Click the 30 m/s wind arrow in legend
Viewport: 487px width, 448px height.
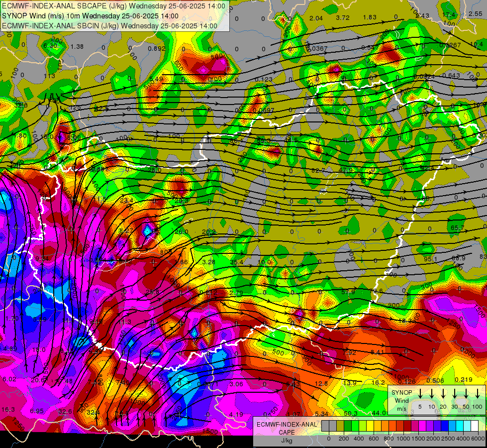[x=454, y=394]
